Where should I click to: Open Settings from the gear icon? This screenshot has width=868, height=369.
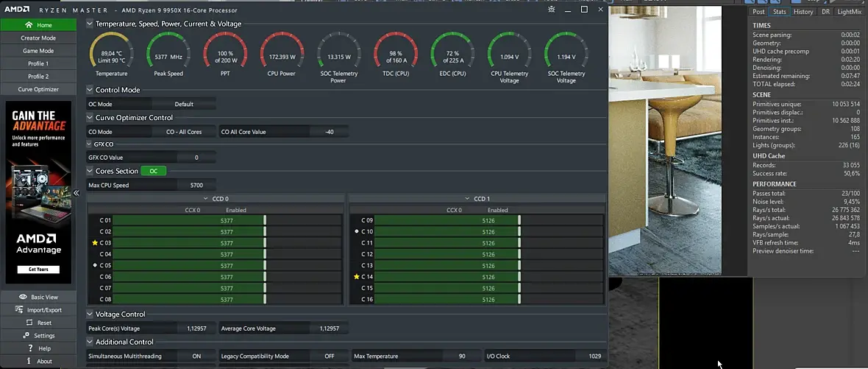[x=27, y=336]
